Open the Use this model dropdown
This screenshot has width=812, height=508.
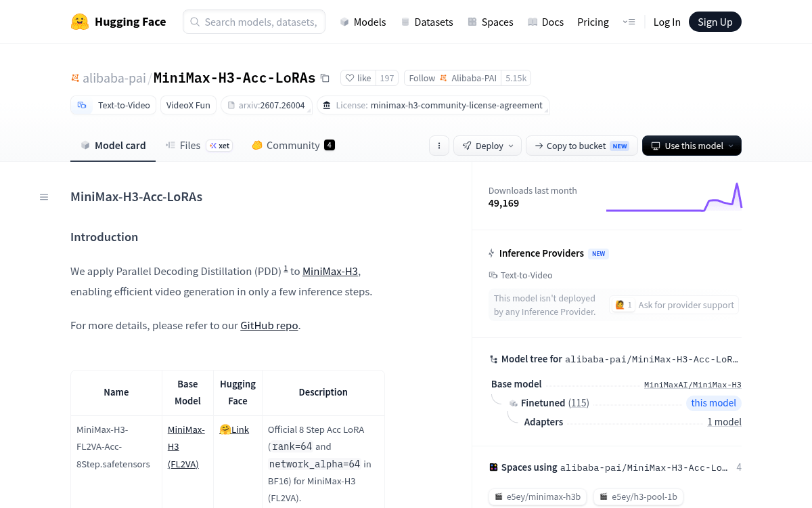692,146
